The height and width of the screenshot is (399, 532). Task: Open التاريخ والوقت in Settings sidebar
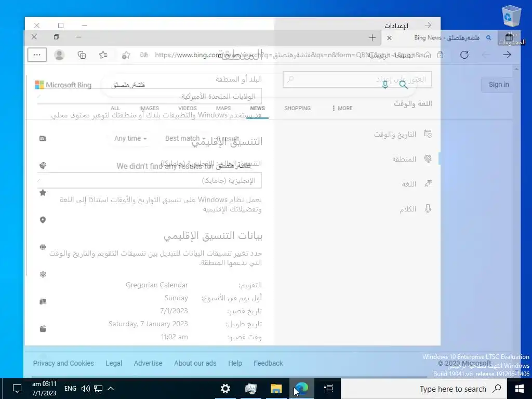pos(403,135)
